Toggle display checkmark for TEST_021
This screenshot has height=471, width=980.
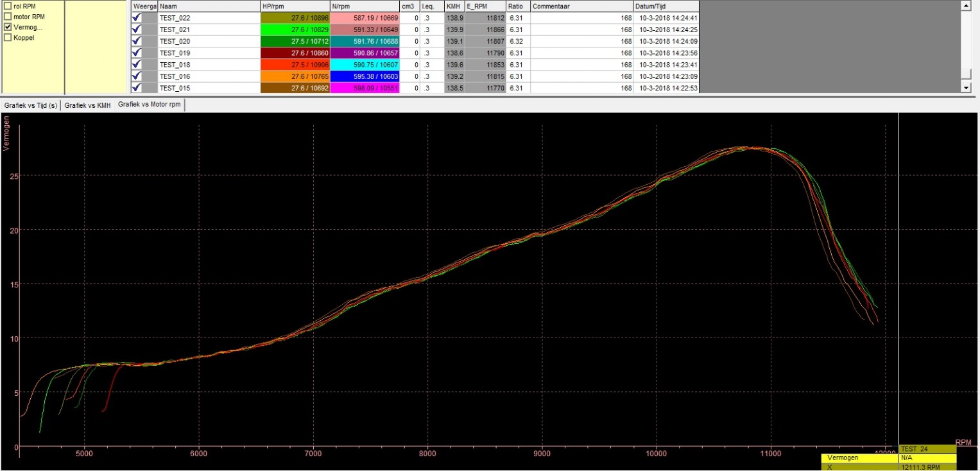pyautogui.click(x=137, y=30)
